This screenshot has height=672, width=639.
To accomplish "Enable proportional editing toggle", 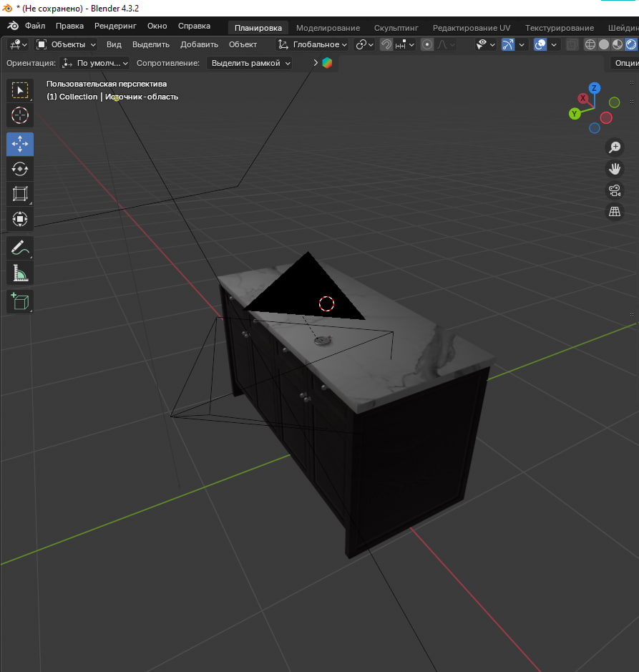I will point(427,44).
